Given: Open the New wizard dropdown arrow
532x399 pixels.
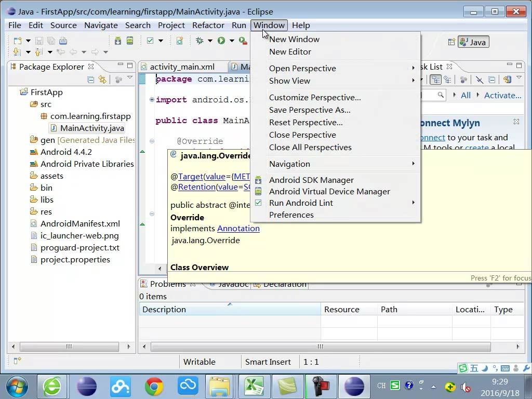Looking at the screenshot, I should pyautogui.click(x=28, y=41).
